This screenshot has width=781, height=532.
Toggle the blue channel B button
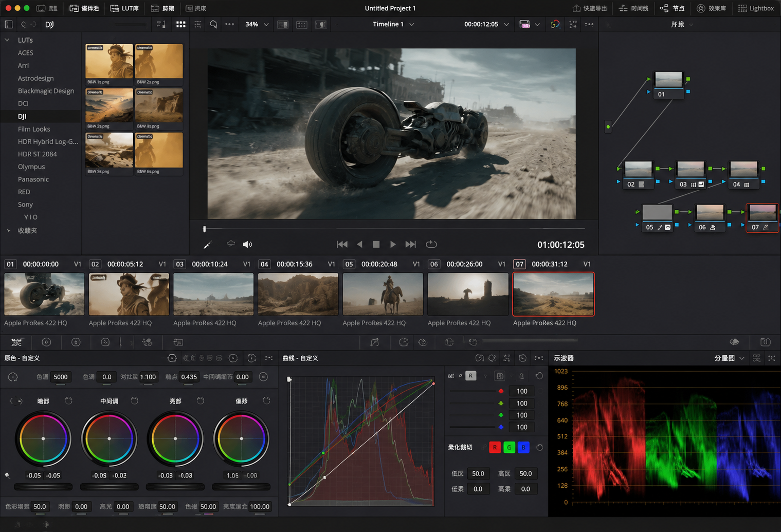pos(523,447)
